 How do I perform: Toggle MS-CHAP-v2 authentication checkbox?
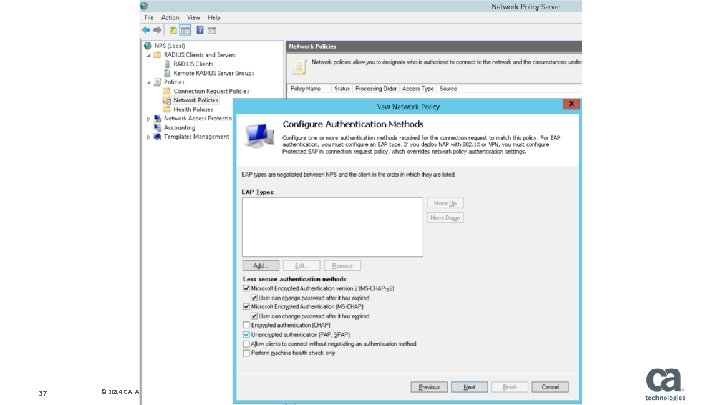247,288
